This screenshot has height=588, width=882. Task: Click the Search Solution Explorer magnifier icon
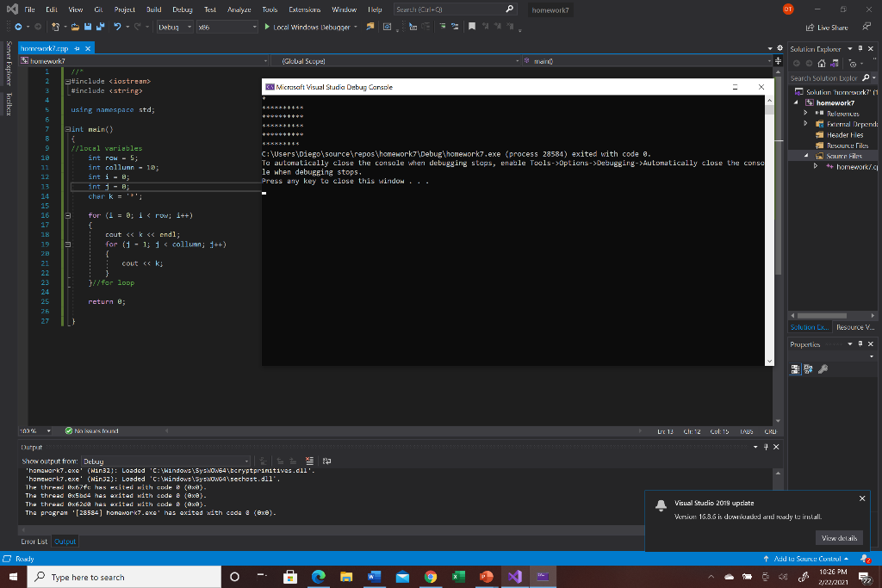(x=865, y=77)
